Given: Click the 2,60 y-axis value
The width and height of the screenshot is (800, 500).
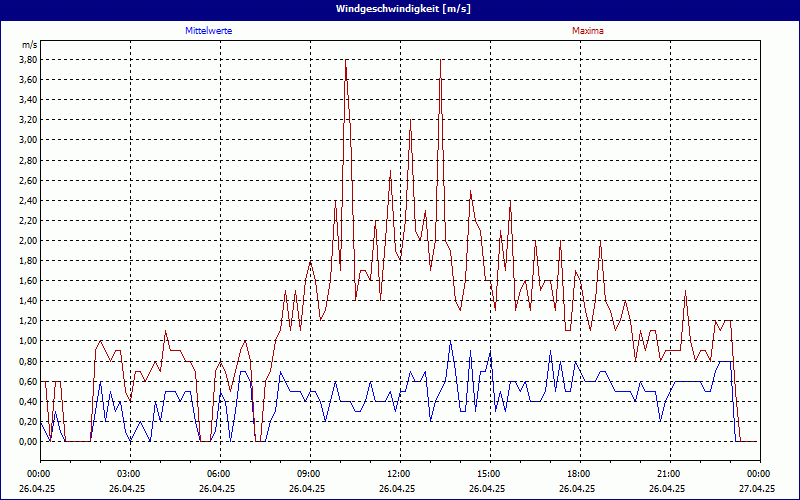Looking at the screenshot, I should (27, 180).
